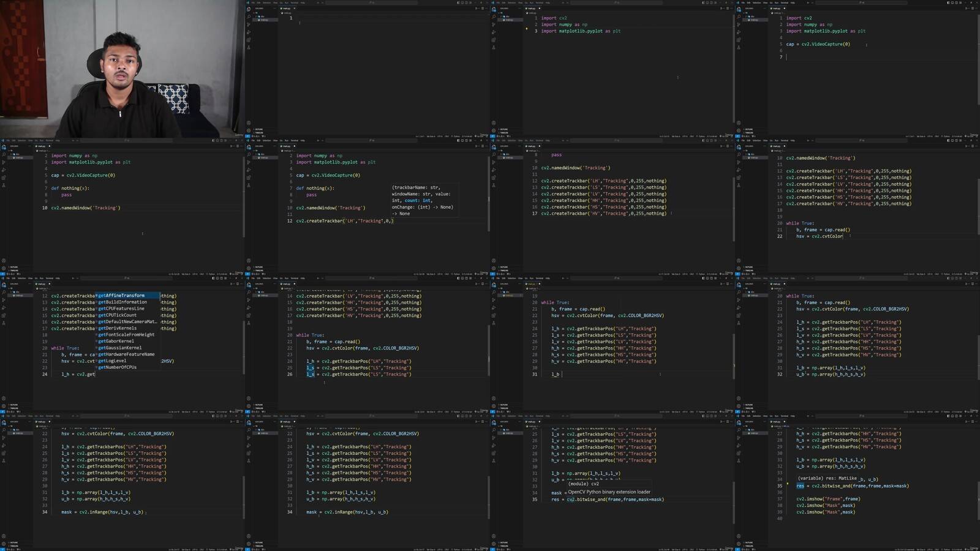Open Explorer icon in the empty-editor frame
The width and height of the screenshot is (980, 551).
249,9
